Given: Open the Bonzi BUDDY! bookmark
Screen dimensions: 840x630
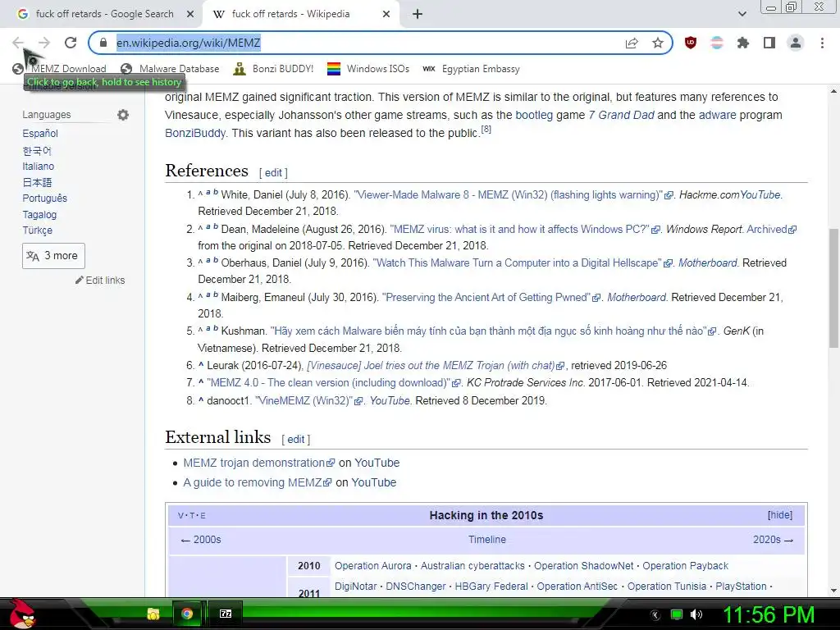Looking at the screenshot, I should point(274,69).
